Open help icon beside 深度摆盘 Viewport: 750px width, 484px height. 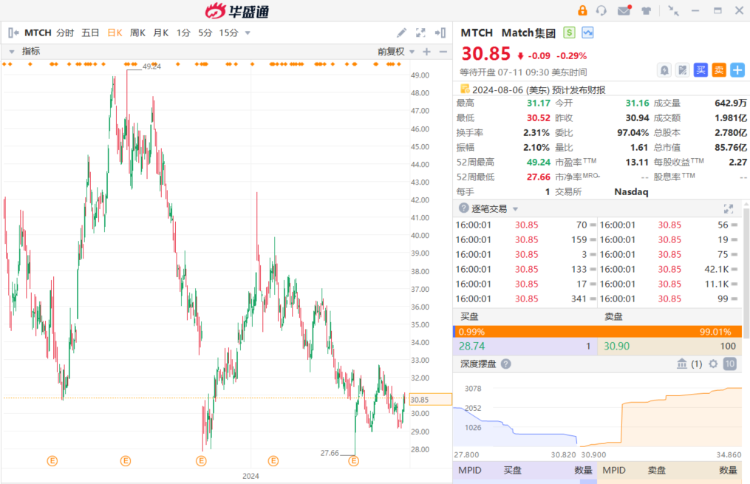506,364
